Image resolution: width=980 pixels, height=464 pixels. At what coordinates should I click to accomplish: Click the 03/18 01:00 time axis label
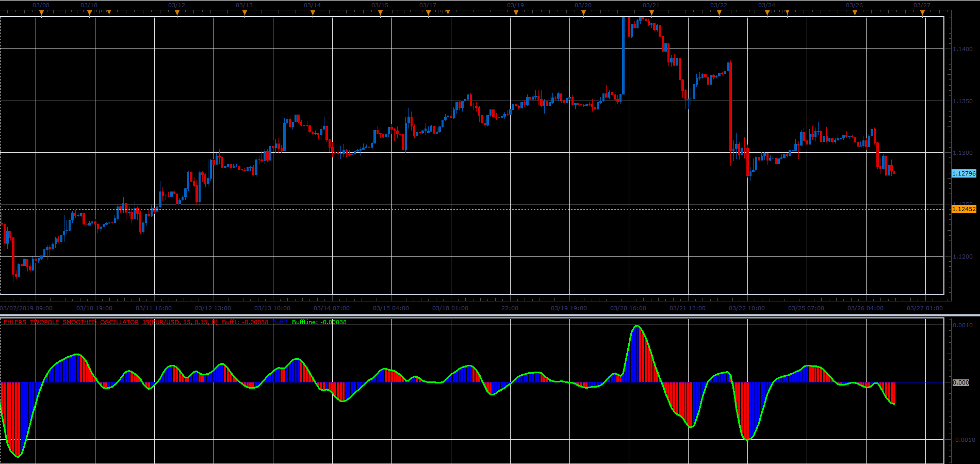click(450, 308)
